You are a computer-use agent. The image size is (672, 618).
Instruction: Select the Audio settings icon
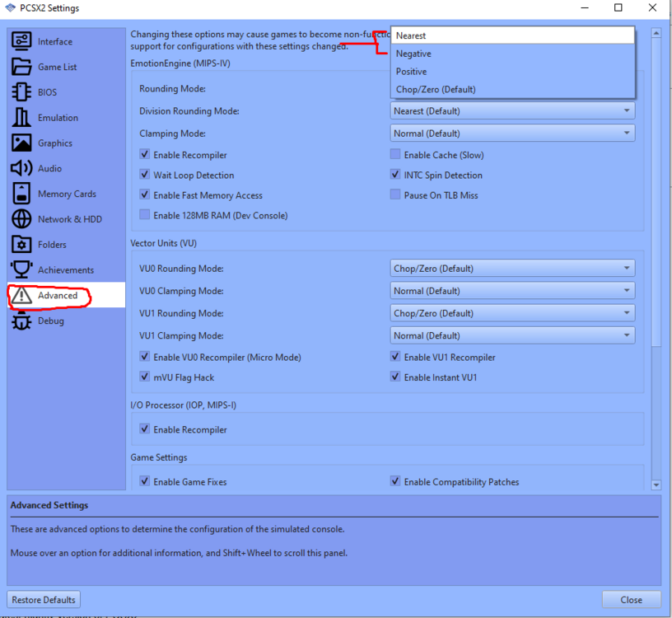pyautogui.click(x=54, y=168)
